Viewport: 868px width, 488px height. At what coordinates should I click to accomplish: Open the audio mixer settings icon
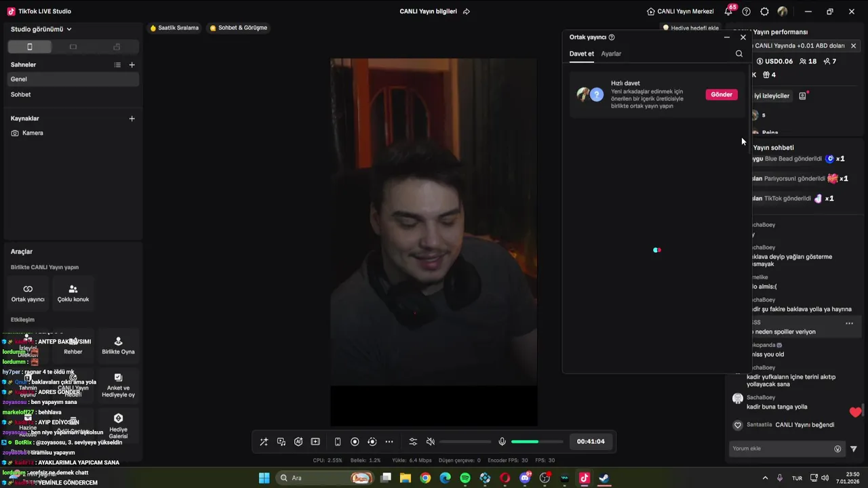[x=413, y=442]
